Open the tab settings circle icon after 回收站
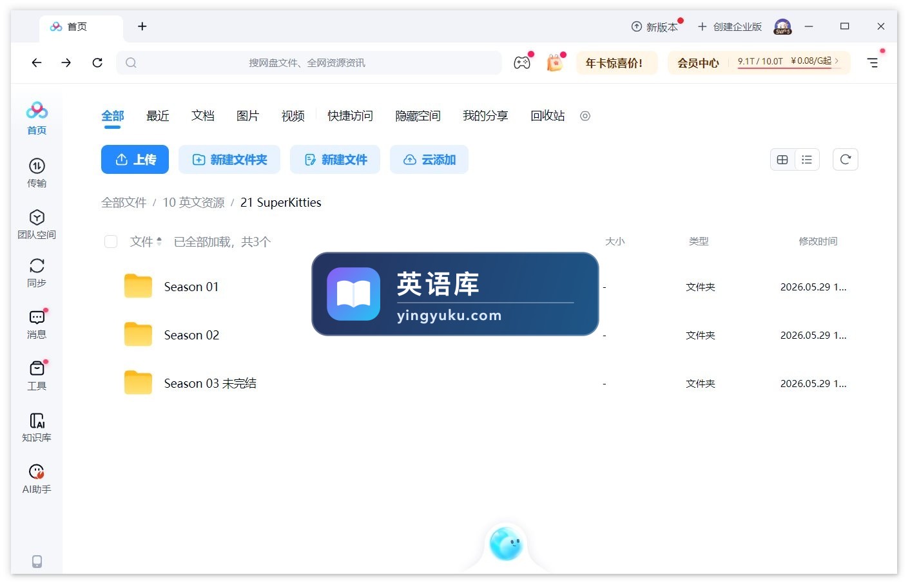 pos(585,116)
